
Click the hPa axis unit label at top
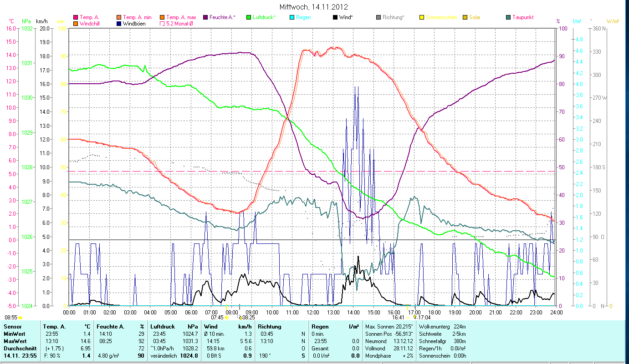pyautogui.click(x=27, y=21)
